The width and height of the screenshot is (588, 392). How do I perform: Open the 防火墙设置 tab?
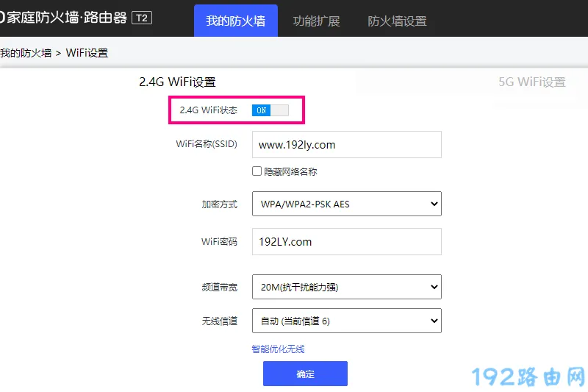click(397, 21)
